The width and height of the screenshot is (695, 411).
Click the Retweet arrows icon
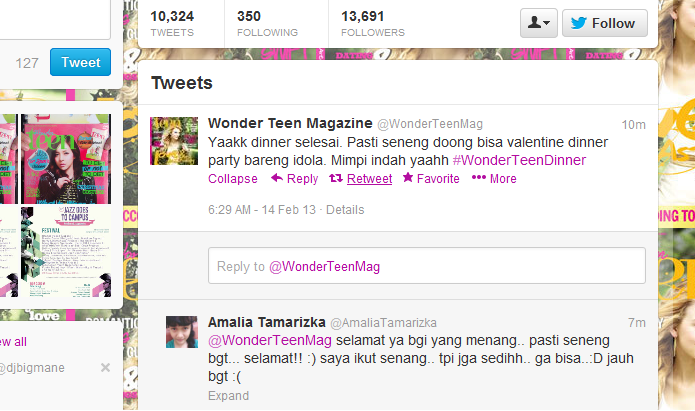click(336, 178)
